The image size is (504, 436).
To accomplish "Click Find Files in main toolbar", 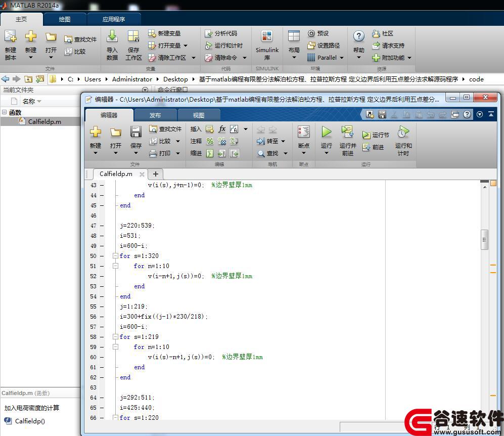I will click(x=80, y=39).
